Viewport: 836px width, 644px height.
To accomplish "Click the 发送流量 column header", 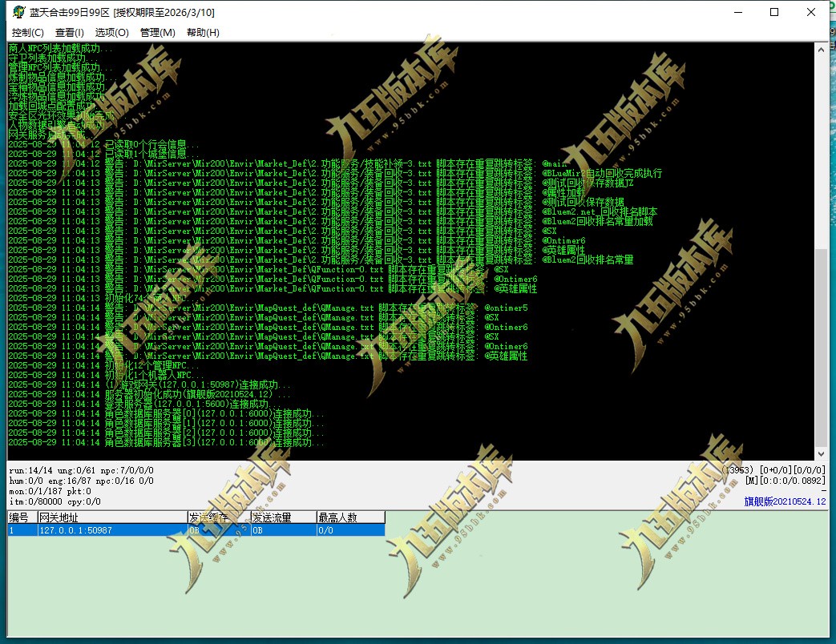I will pos(284,517).
